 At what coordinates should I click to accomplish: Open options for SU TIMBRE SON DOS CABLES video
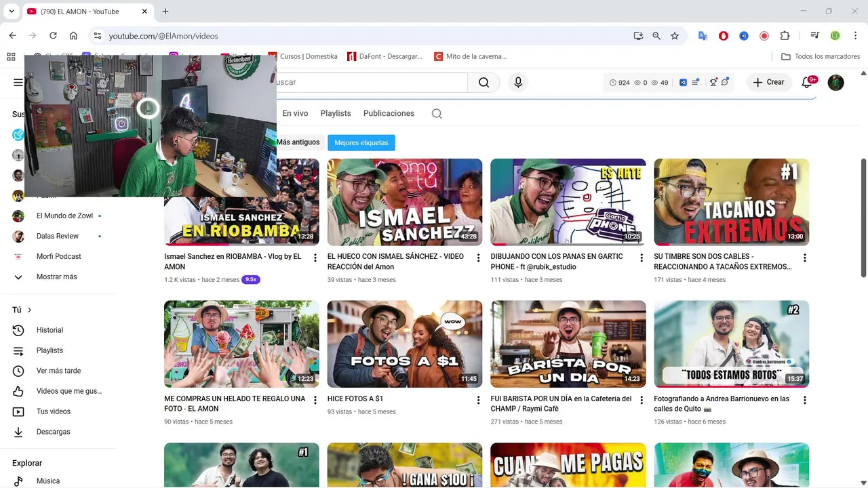pyautogui.click(x=805, y=258)
